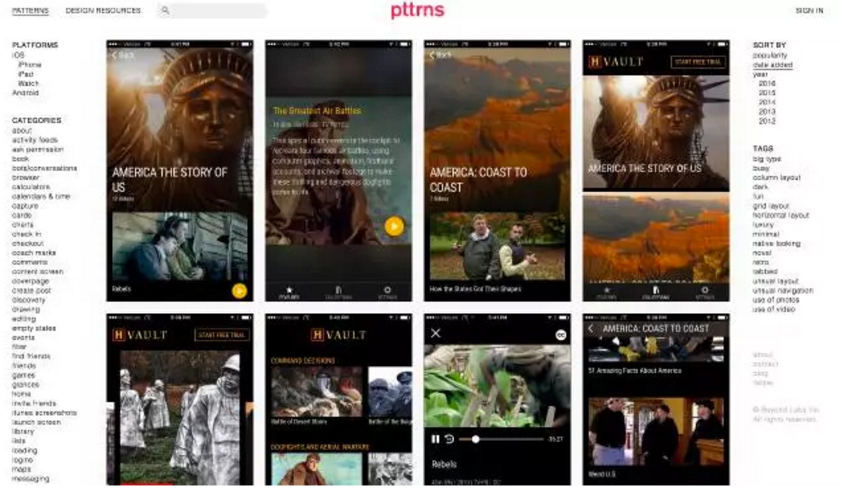Sort patterns by popularity

pyautogui.click(x=770, y=56)
